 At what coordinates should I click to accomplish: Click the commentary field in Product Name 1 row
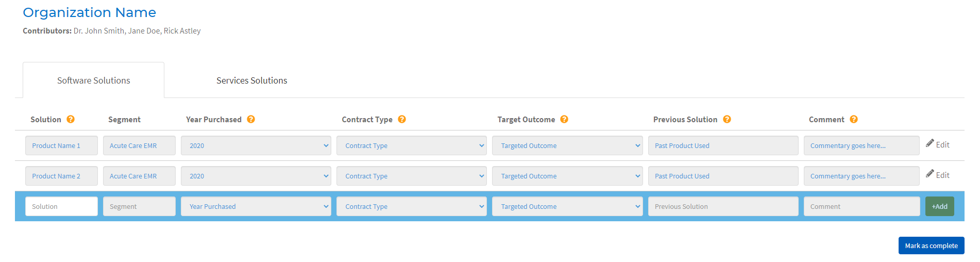861,145
